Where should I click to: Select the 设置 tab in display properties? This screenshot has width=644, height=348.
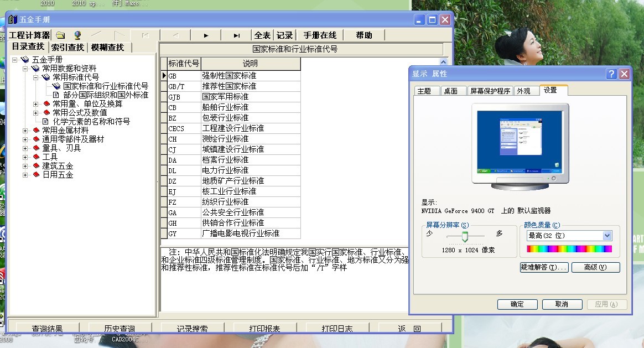pyautogui.click(x=553, y=90)
